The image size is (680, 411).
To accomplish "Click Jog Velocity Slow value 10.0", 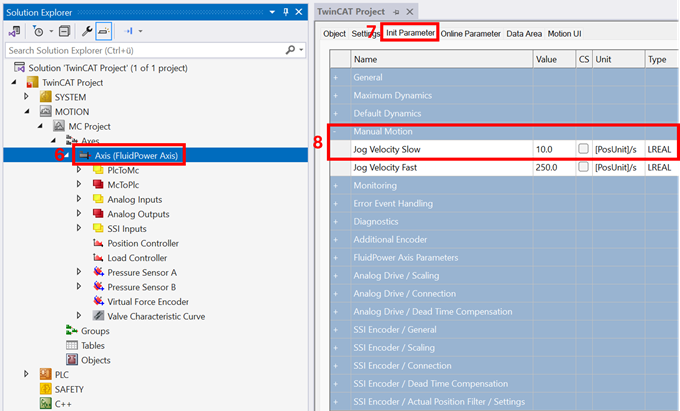I will (x=554, y=149).
